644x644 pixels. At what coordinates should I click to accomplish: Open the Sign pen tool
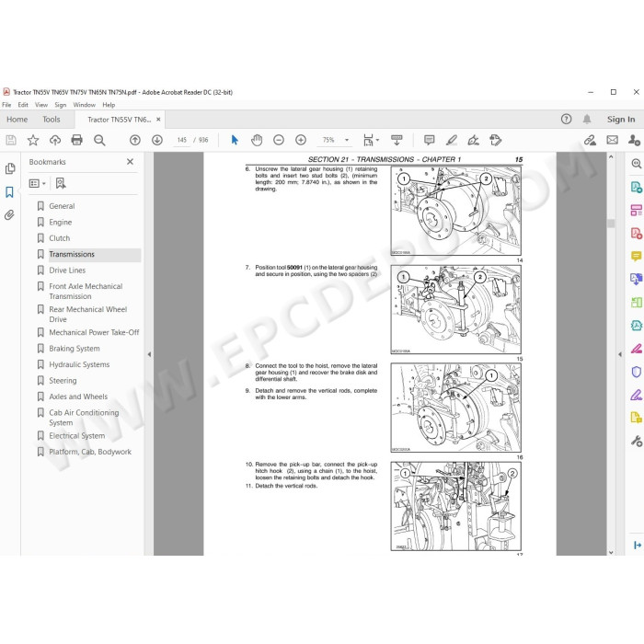(473, 141)
